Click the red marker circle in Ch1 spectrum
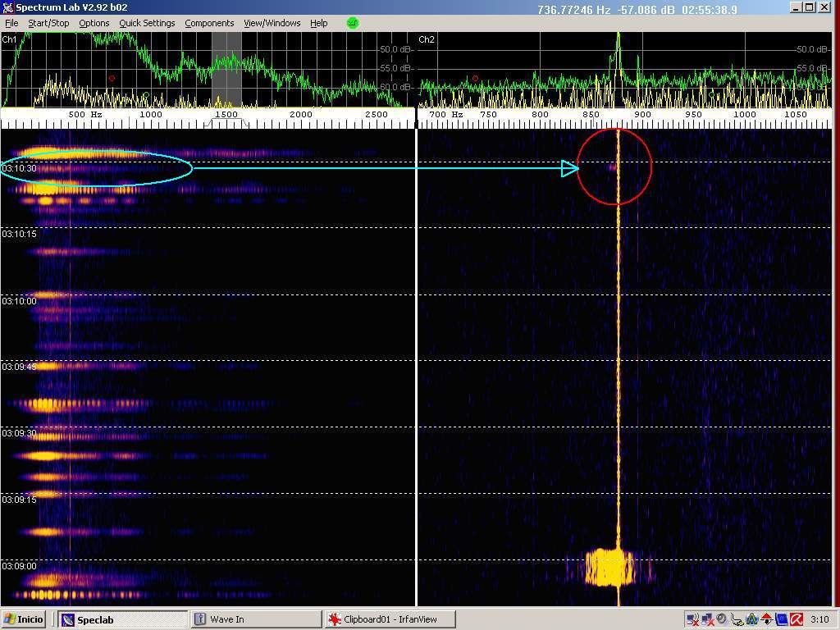Image resolution: width=840 pixels, height=630 pixels. 112,79
